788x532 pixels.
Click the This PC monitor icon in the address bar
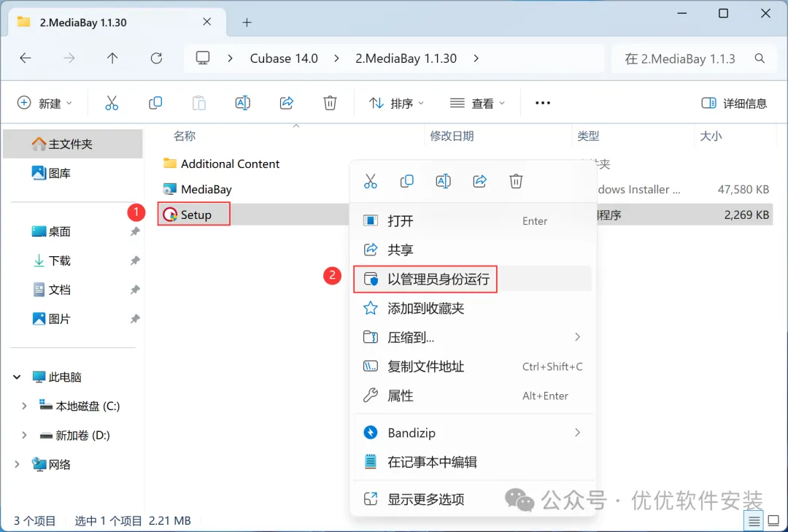pyautogui.click(x=203, y=58)
